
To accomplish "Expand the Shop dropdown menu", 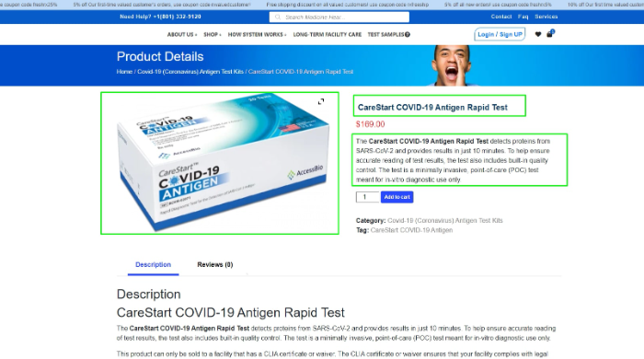I will point(213,34).
